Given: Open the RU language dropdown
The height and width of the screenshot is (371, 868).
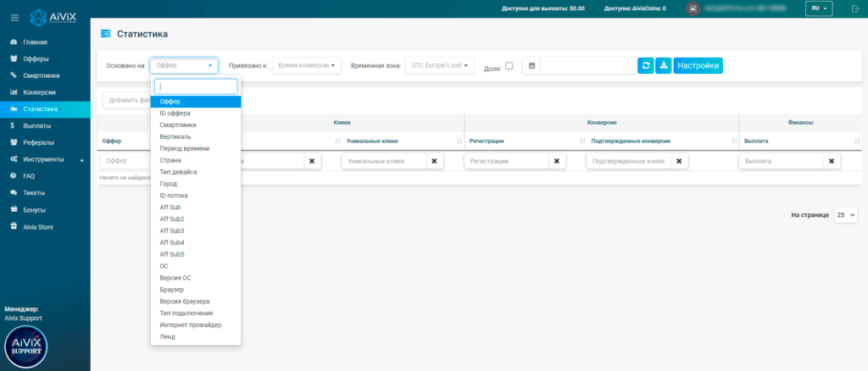Looking at the screenshot, I should [819, 8].
